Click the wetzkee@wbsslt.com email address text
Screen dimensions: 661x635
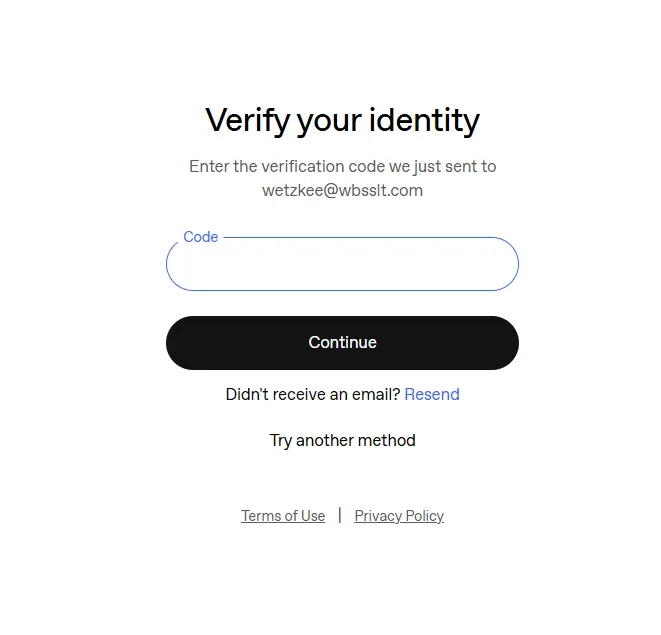coord(342,191)
